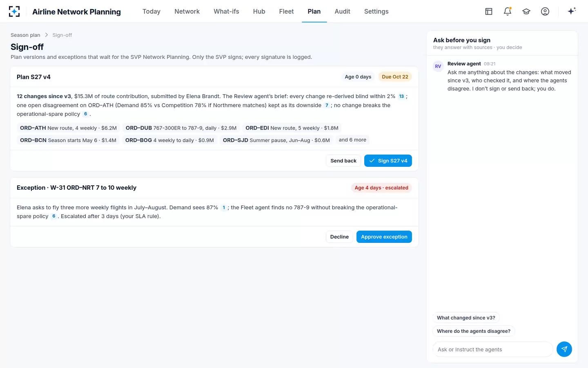Image resolution: width=588 pixels, height=368 pixels.
Task: Open source reference 7 in plan brief
Action: click(x=327, y=105)
